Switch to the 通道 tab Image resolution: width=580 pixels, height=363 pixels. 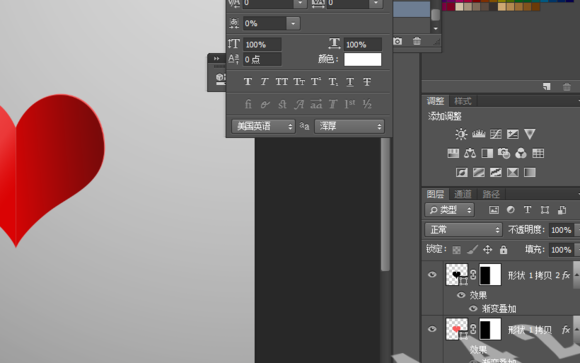click(x=462, y=194)
